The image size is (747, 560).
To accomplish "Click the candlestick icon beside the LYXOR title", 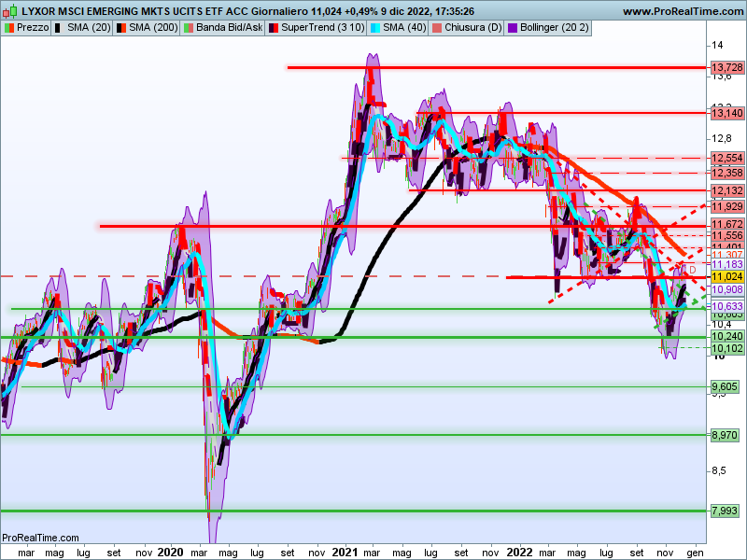I will point(10,11).
